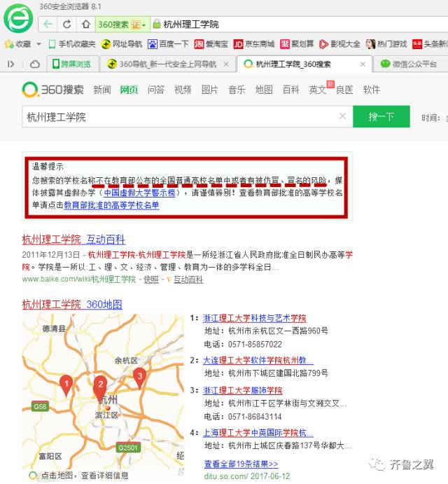Screen dimensions: 448x484
Task: Close the 杭州理工学院_360搜索 tab
Action: tap(363, 64)
